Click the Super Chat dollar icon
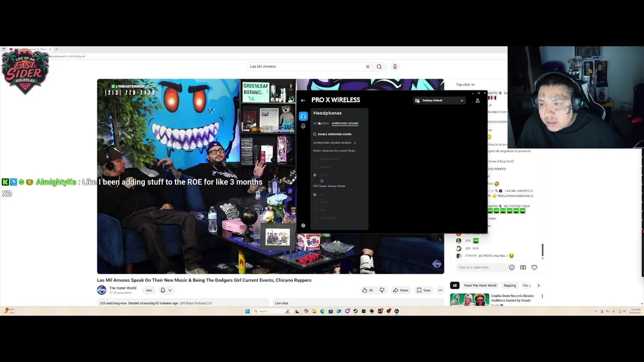644x362 pixels. coord(523,267)
